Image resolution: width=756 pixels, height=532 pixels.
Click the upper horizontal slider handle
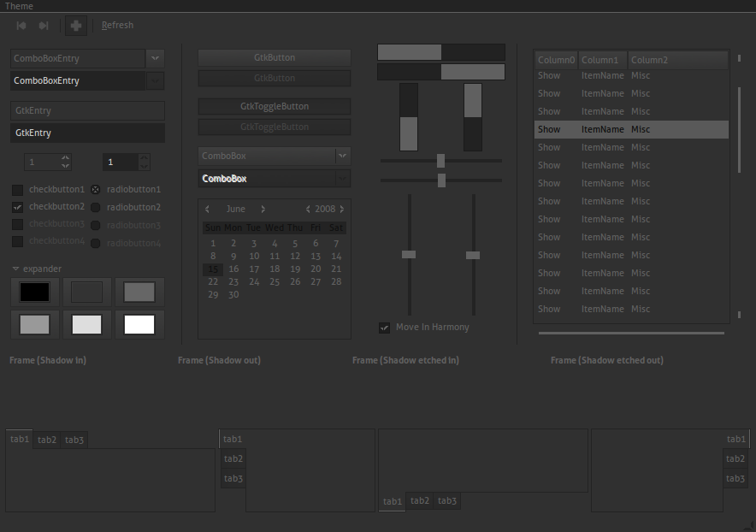(x=440, y=161)
